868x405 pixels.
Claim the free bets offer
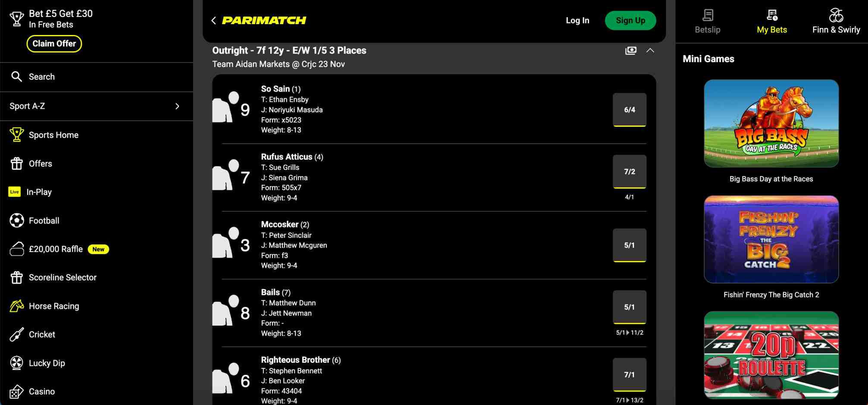click(x=54, y=44)
